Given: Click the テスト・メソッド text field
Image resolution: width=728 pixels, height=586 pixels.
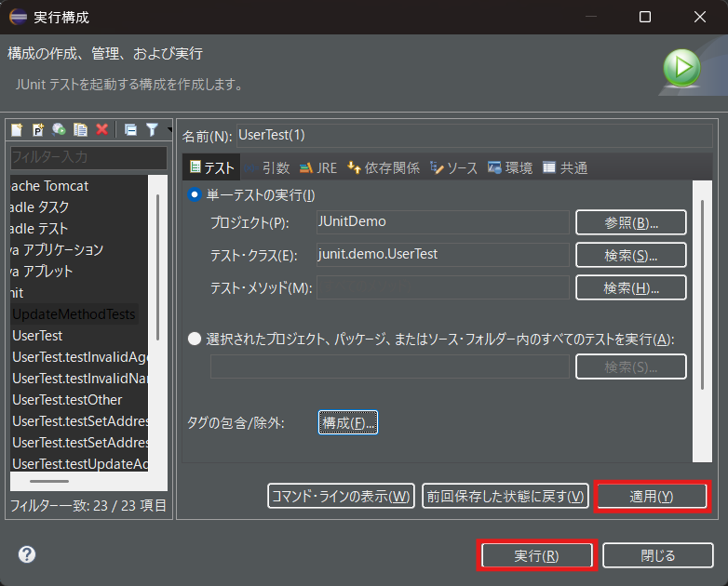Looking at the screenshot, I should coord(443,287).
